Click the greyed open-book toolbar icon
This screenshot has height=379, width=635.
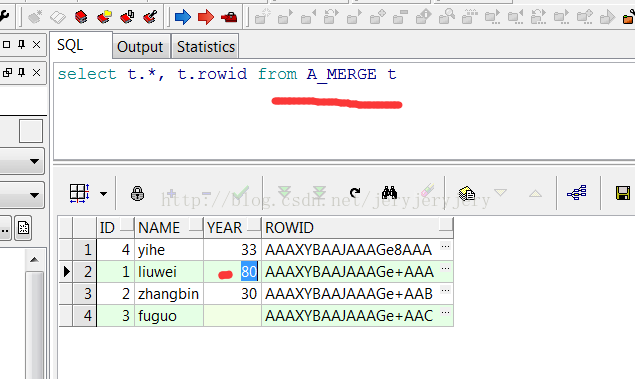point(58,17)
